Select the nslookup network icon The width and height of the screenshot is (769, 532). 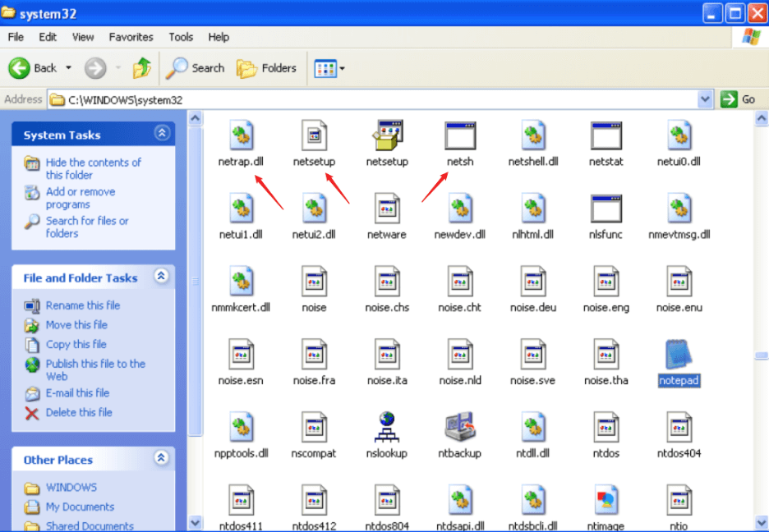(387, 427)
